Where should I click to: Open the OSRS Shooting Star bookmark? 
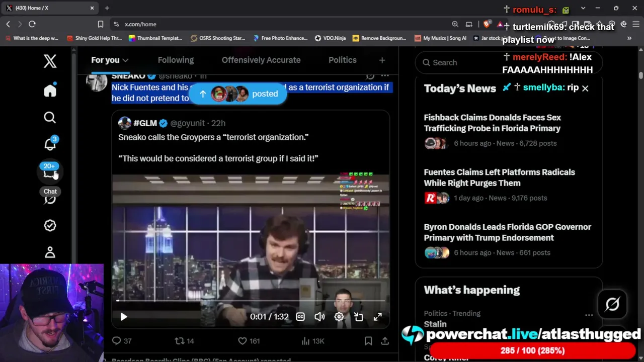218,38
